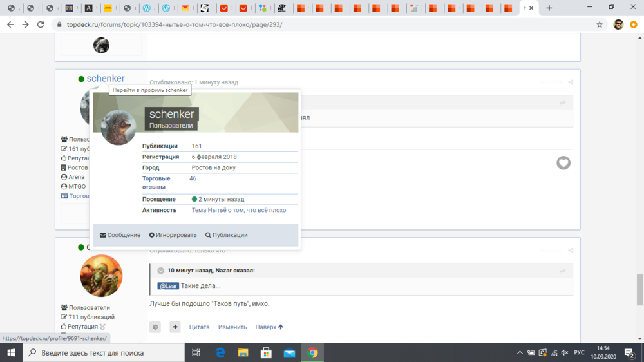Click the page vertical scrollbar thumb
The height and width of the screenshot is (362, 644).
point(639,290)
